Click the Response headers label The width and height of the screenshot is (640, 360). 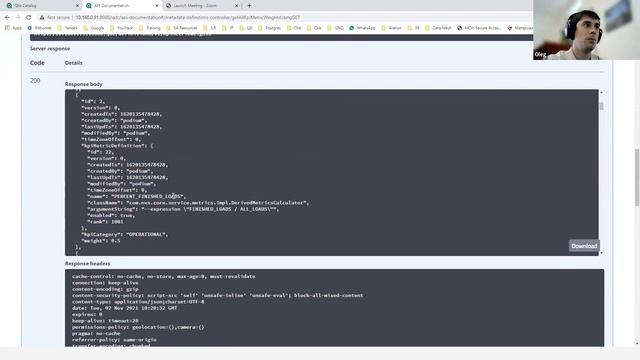tap(87, 264)
